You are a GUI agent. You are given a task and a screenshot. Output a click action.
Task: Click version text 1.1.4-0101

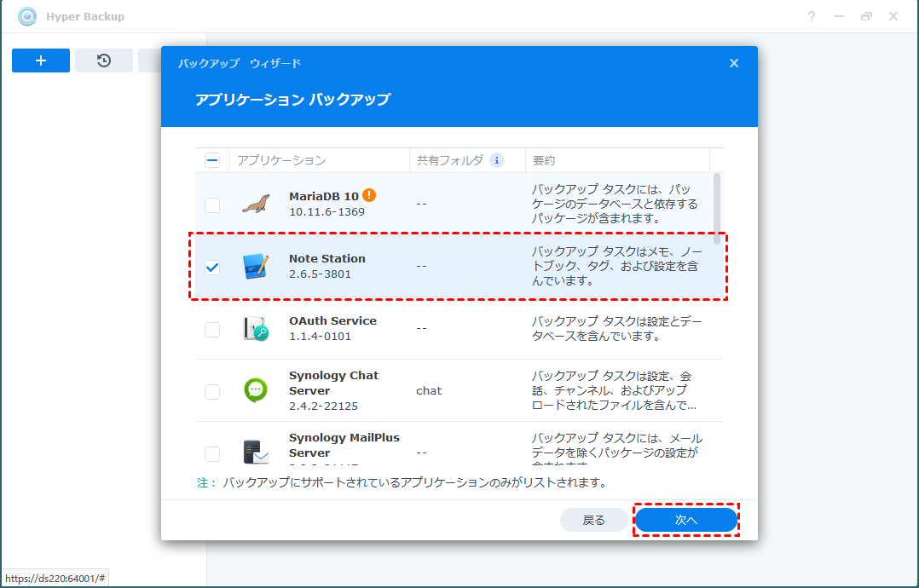pyautogui.click(x=320, y=336)
